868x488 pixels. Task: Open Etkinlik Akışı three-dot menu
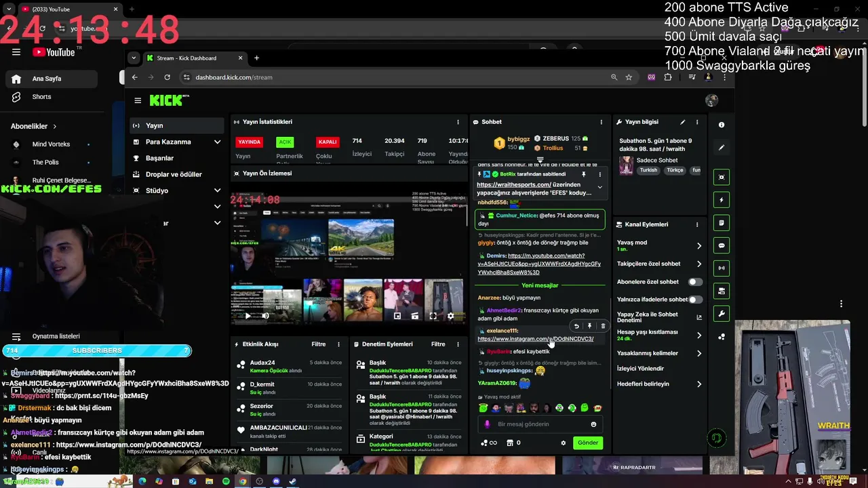[338, 344]
